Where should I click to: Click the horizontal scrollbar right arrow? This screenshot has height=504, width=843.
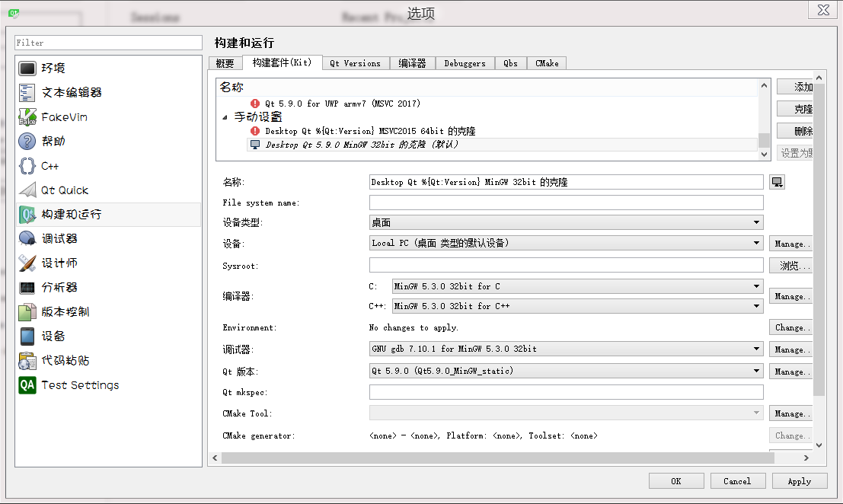coord(806,458)
